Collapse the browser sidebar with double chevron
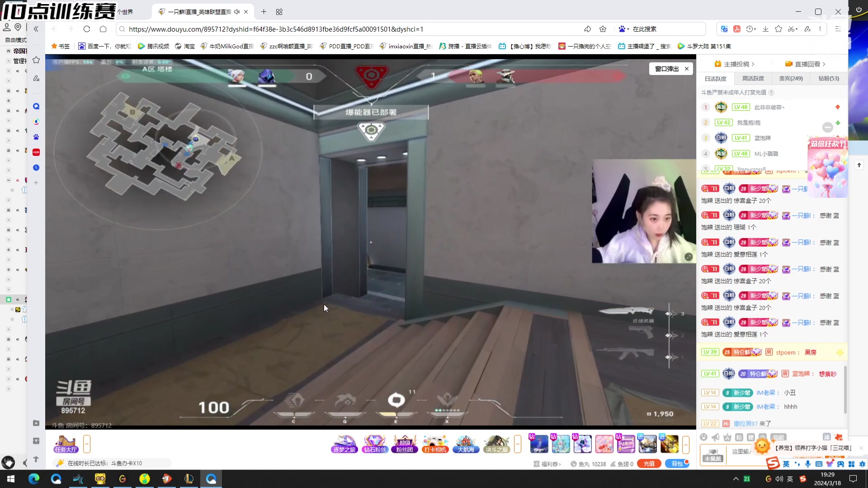The height and width of the screenshot is (488, 868). pos(36,29)
